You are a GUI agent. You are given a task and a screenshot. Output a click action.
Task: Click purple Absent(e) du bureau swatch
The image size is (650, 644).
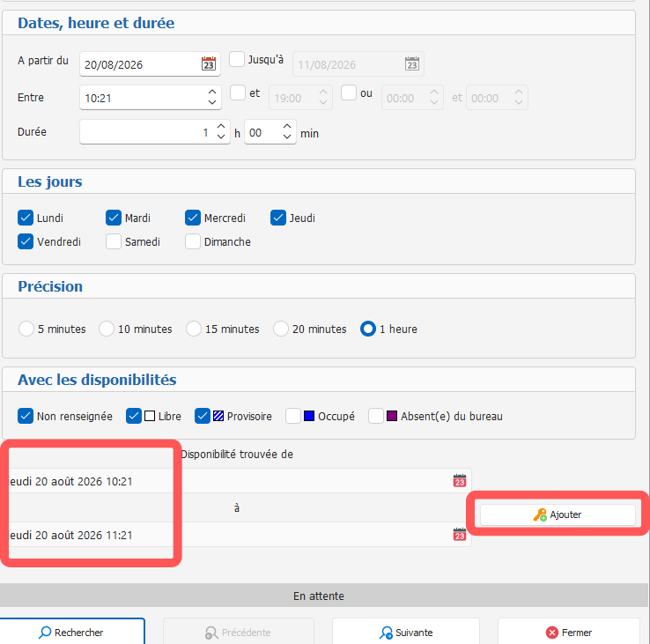click(392, 416)
